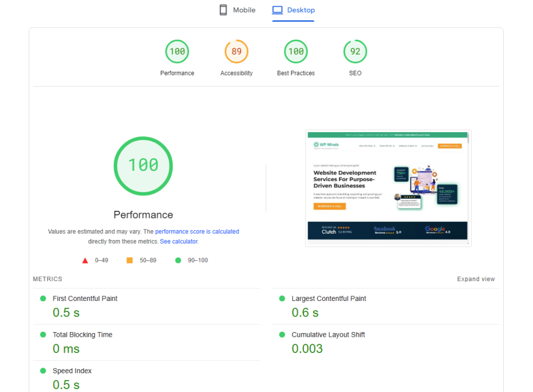Open the SEO score gauge 92
Screen dimensions: 533x392
coord(355,52)
